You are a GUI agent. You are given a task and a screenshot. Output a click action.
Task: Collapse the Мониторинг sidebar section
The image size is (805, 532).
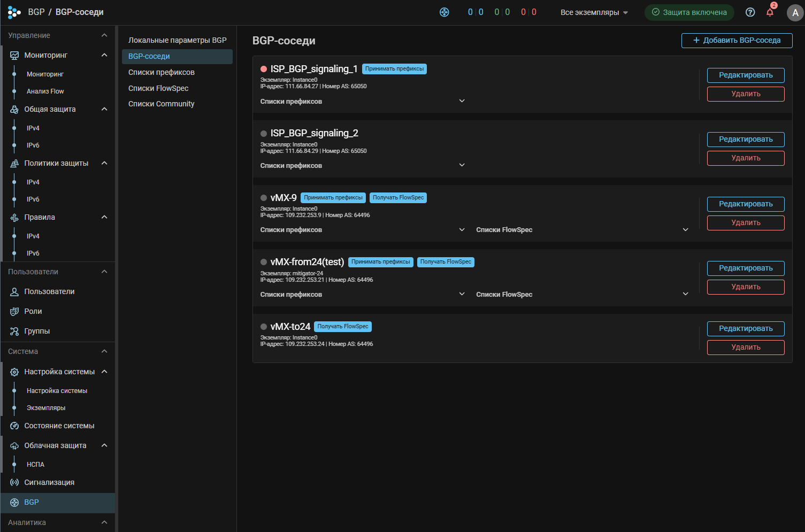click(x=104, y=55)
